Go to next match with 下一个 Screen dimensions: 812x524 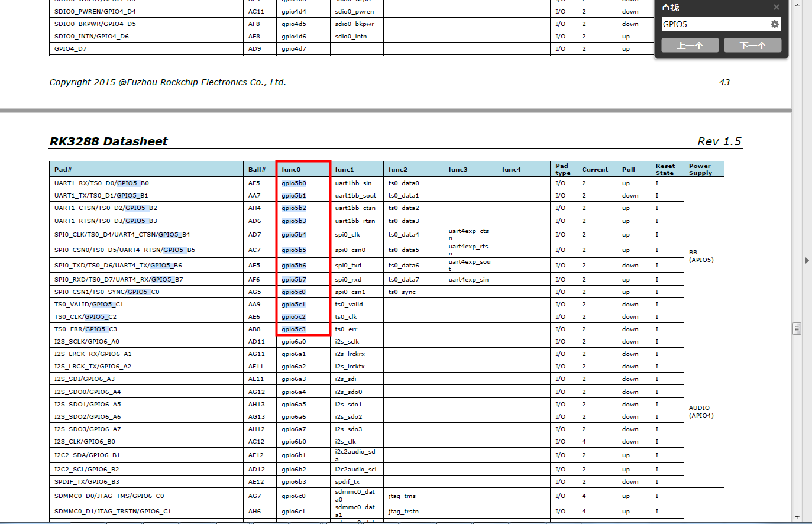(753, 46)
